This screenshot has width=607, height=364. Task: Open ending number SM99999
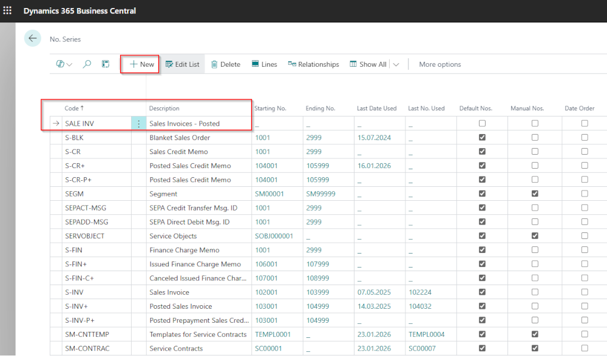click(321, 194)
